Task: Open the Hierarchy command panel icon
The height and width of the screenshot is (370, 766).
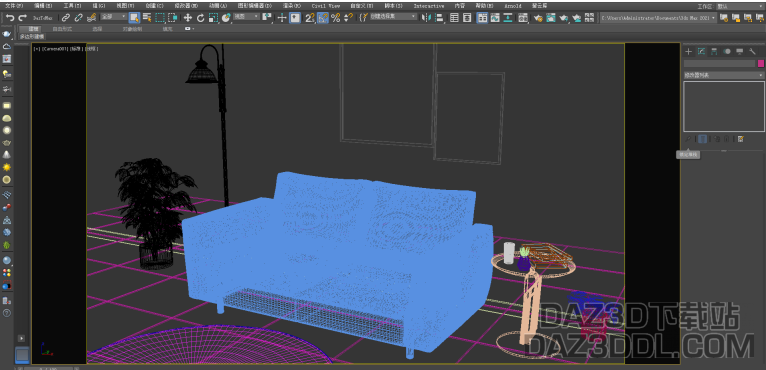Action: click(714, 51)
